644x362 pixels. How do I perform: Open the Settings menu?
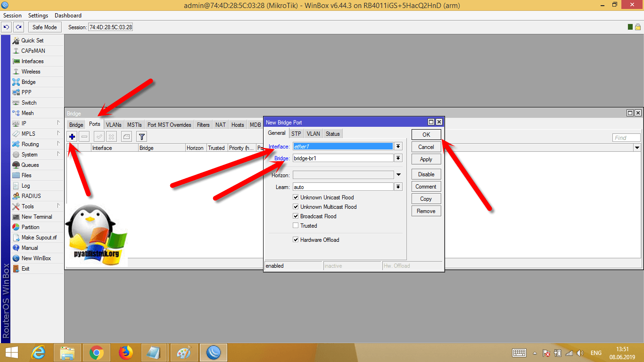[38, 16]
